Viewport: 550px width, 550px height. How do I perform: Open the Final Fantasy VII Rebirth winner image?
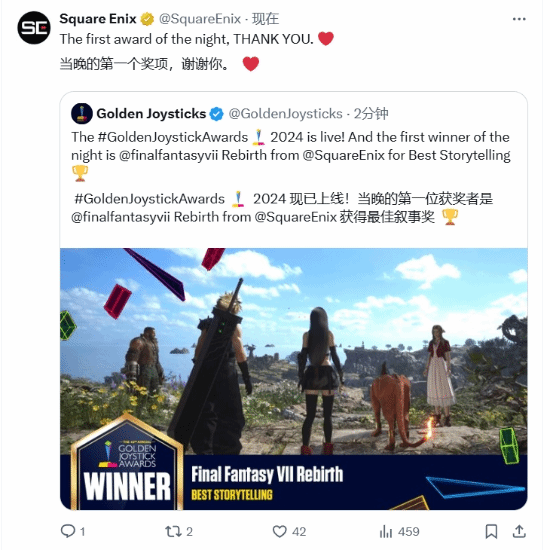[x=294, y=379]
